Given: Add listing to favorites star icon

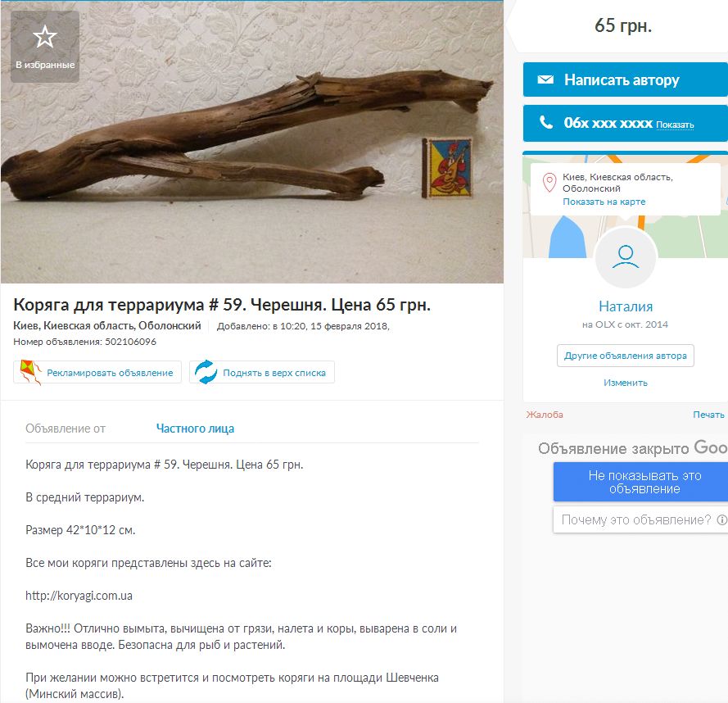Looking at the screenshot, I should click(x=45, y=37).
